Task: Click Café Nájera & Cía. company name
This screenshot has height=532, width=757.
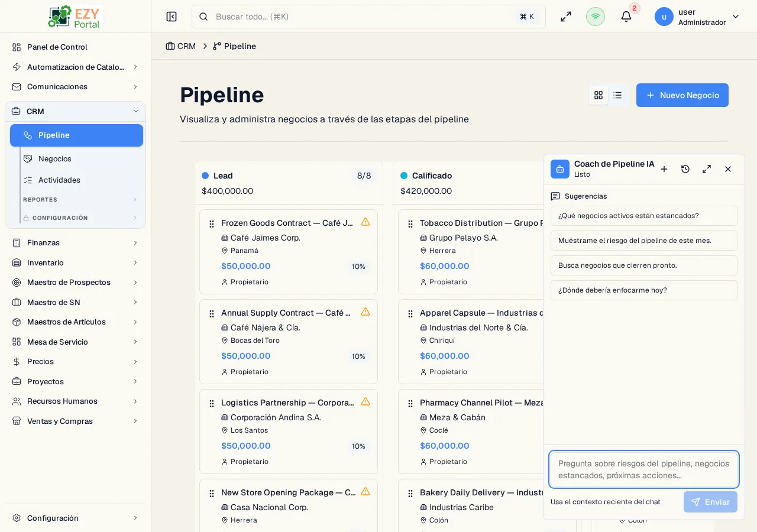Action: (266, 327)
